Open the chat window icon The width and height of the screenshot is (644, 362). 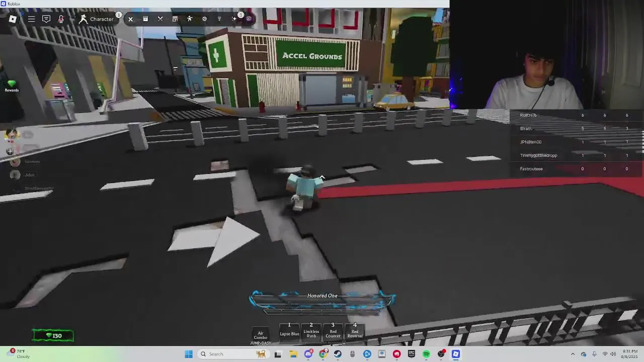(46, 19)
